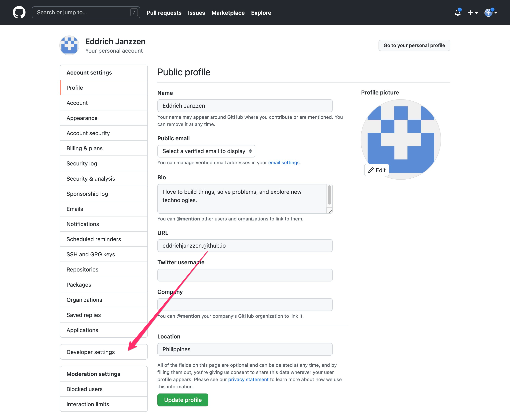Click the search bar slash icon

click(134, 12)
